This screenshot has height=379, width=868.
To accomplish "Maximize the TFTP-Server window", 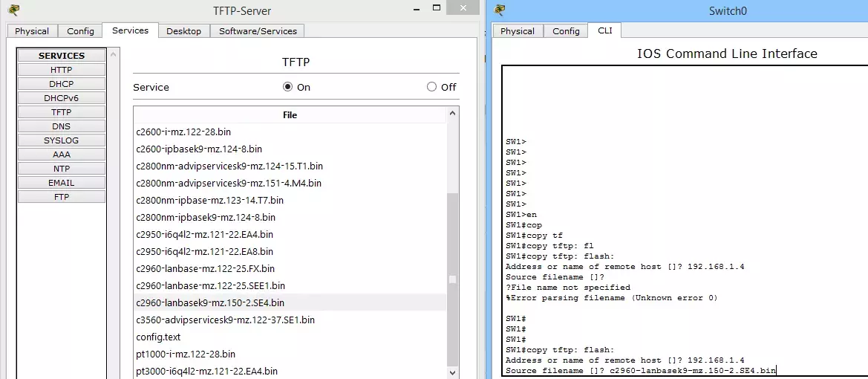I will [437, 8].
